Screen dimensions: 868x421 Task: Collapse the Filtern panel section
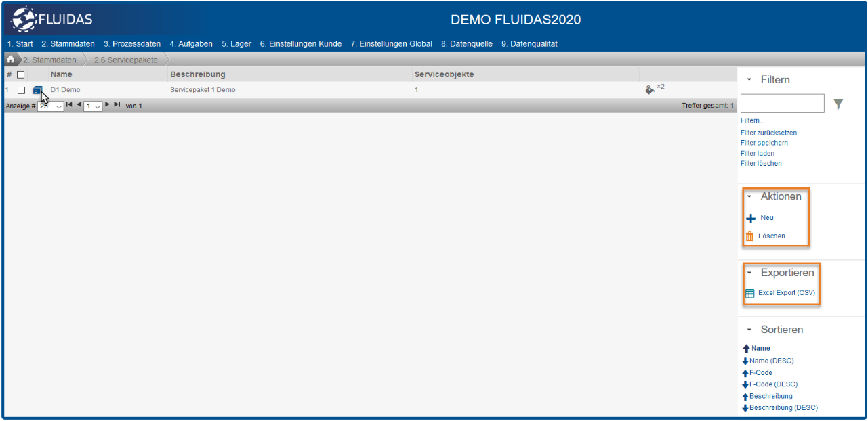tap(749, 80)
